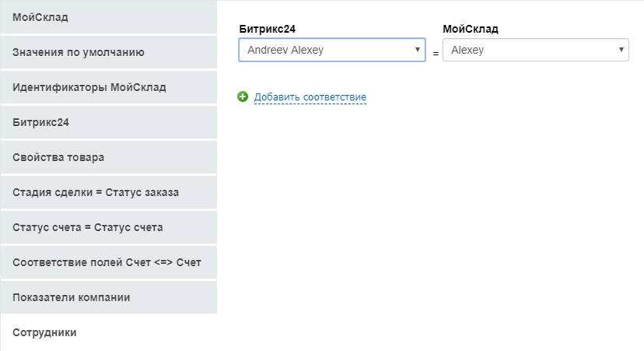Click the equals sign between dropdowns
This screenshot has height=351, width=644.
(x=436, y=53)
